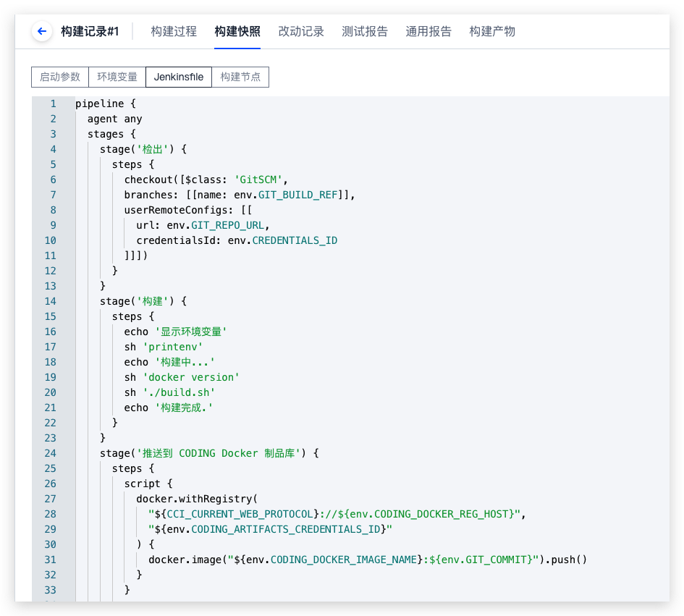Open the 测试报告 tab
The height and width of the screenshot is (616, 684).
point(365,31)
